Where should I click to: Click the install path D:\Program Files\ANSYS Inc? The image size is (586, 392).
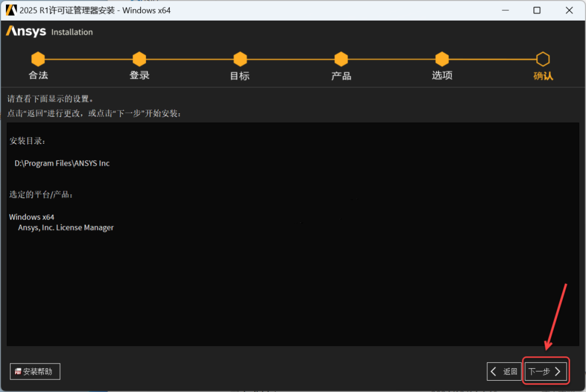click(62, 163)
